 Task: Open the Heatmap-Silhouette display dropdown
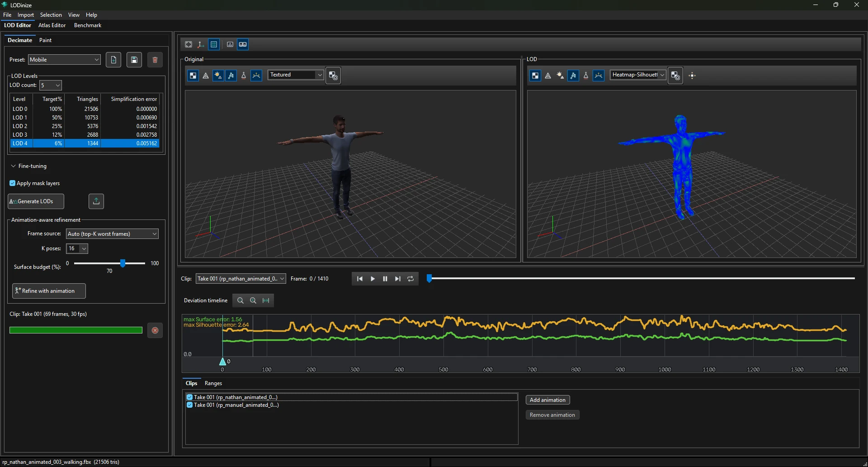(638, 75)
